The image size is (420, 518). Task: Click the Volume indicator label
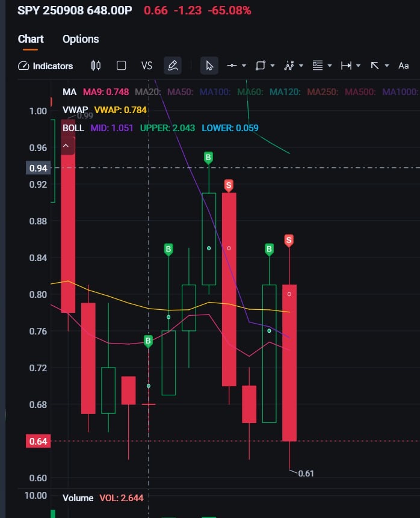pos(78,498)
